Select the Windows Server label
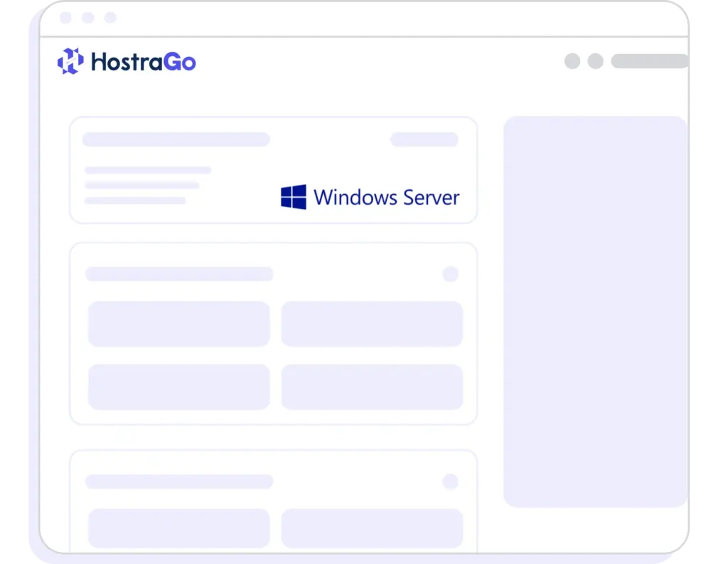Screen dimensions: 728x564 point(386,198)
